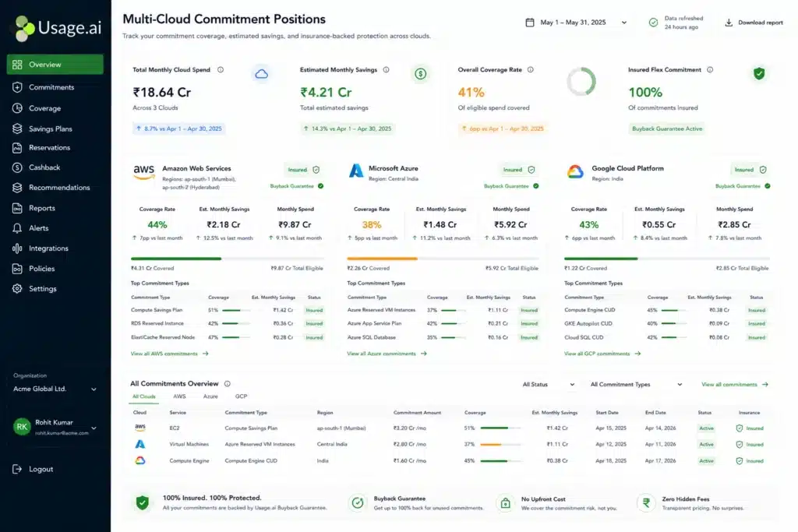Click the Insured badge on Google Cloud card
798x532 pixels.
(750, 170)
